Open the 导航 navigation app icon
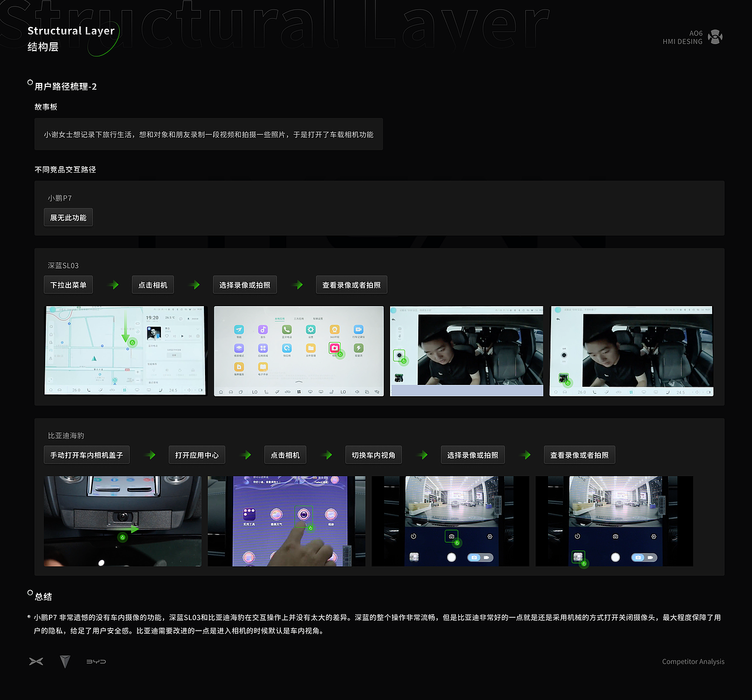Screen dimensions: 752x700 click(x=239, y=330)
